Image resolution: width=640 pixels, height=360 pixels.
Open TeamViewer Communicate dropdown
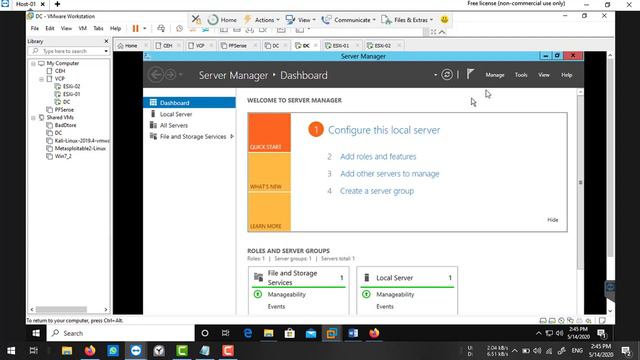point(348,20)
